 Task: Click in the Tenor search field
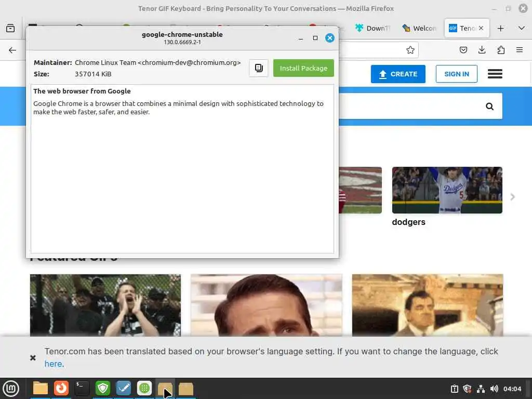(410, 107)
